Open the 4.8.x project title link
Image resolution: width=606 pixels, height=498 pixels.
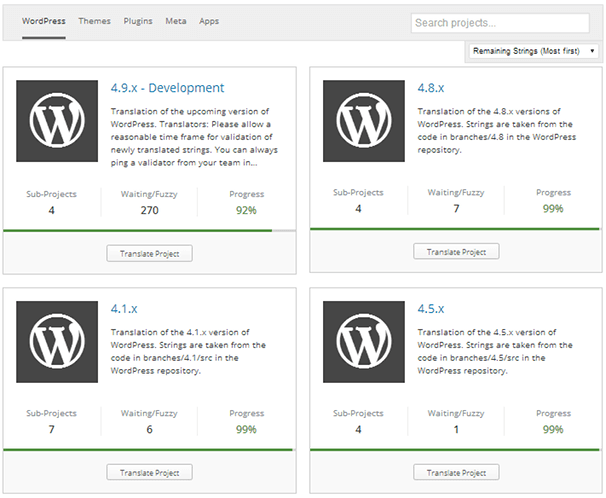click(431, 88)
